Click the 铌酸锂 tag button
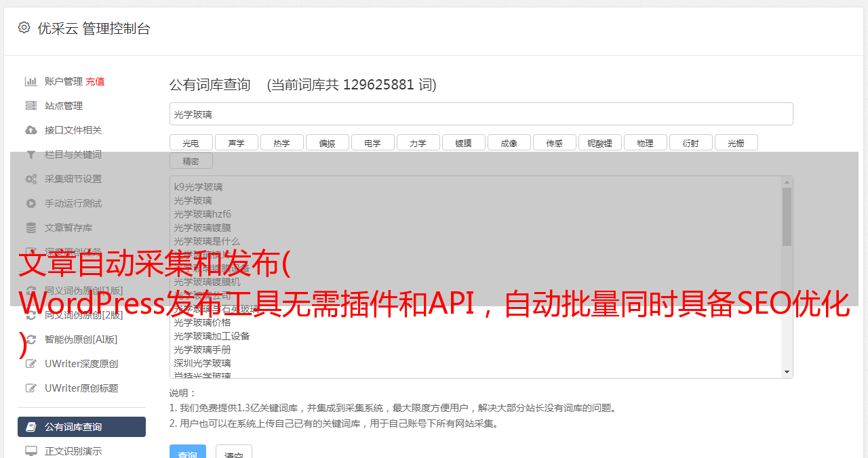868x458 pixels. [x=599, y=142]
